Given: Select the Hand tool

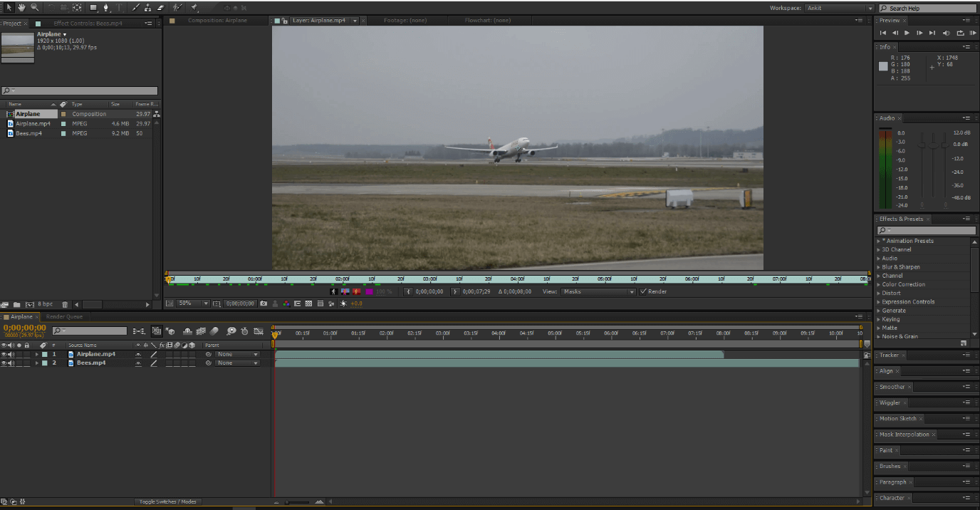Looking at the screenshot, I should [x=21, y=8].
